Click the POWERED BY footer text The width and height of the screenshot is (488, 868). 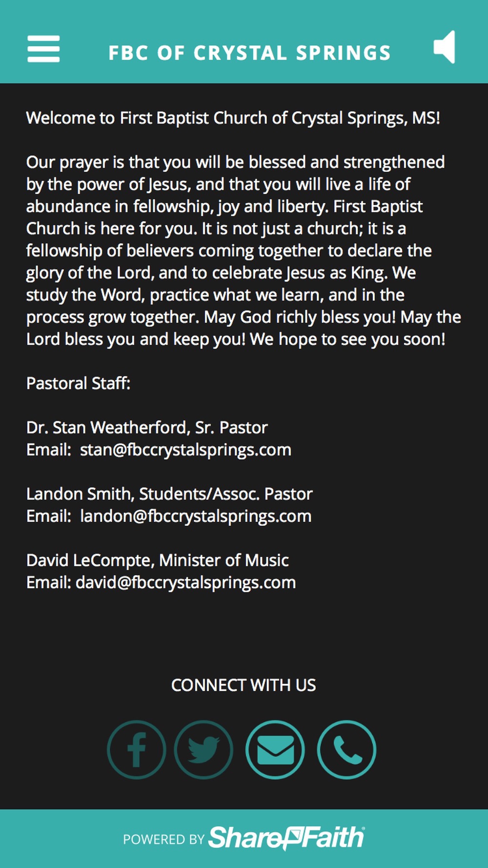coord(163,839)
